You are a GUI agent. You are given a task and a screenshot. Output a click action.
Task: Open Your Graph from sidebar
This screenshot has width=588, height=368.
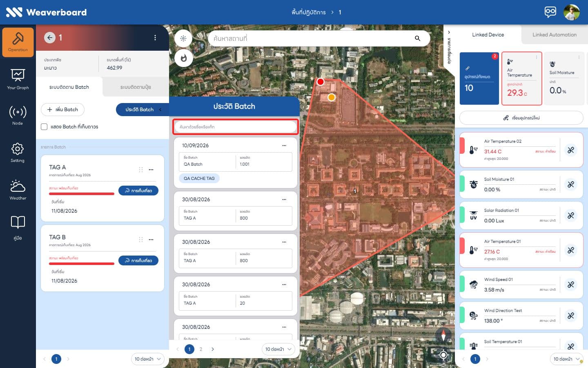[18, 79]
